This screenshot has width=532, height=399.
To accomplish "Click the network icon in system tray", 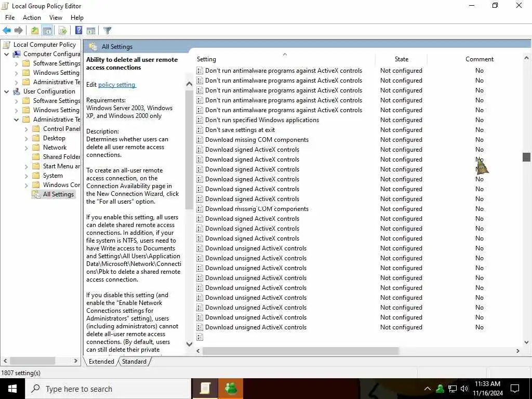I will point(453,389).
